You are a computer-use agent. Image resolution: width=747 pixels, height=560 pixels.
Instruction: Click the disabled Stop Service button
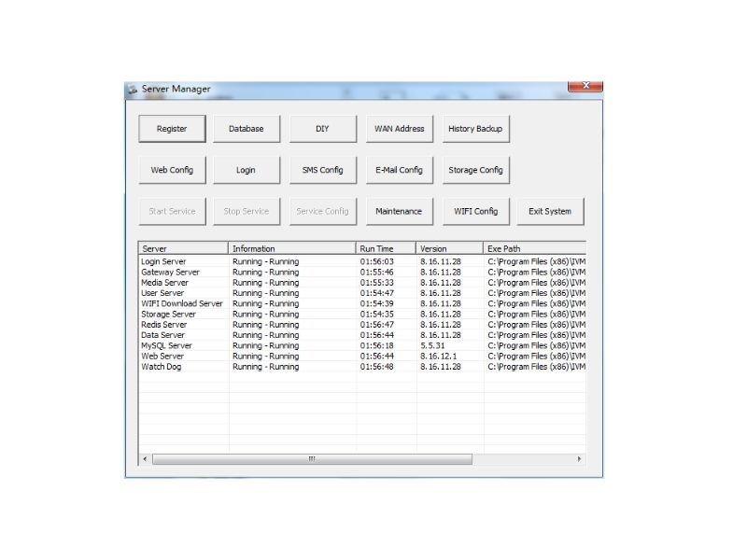247,211
